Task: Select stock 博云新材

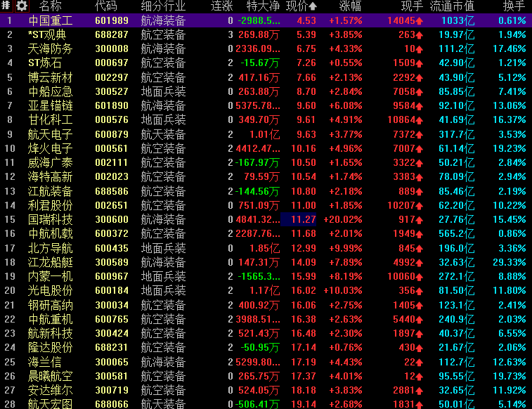Action: [x=50, y=78]
